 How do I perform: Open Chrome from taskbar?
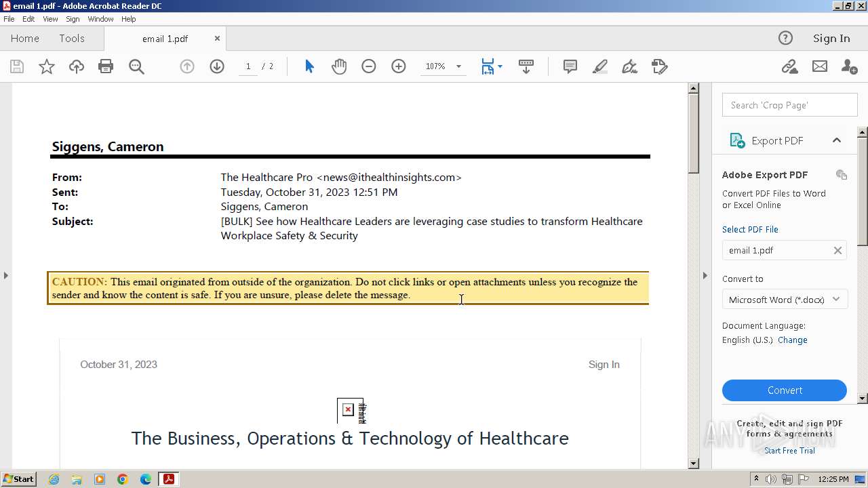123,479
